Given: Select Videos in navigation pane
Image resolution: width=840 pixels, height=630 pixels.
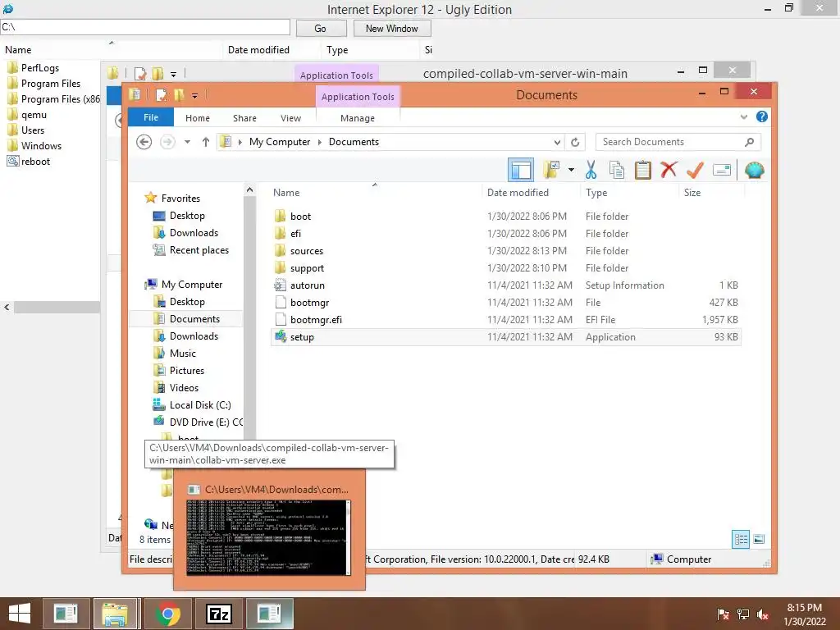Looking at the screenshot, I should (x=176, y=388).
